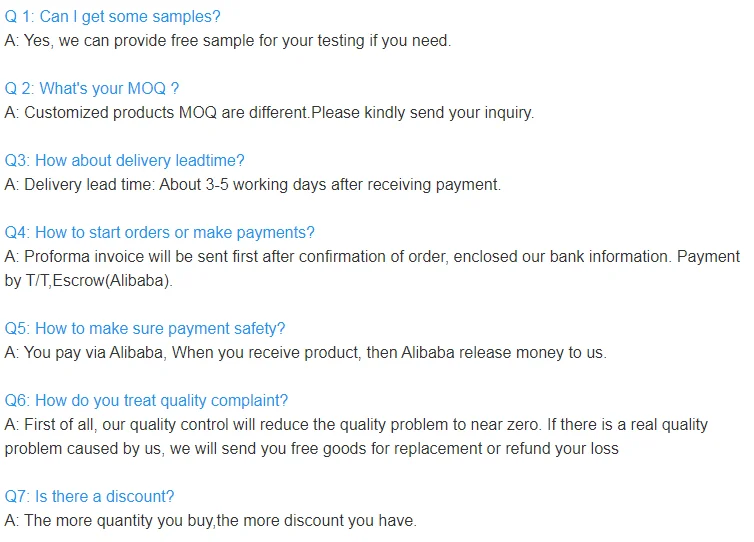
Task: Click the delivery lead time answer line
Action: click(252, 185)
